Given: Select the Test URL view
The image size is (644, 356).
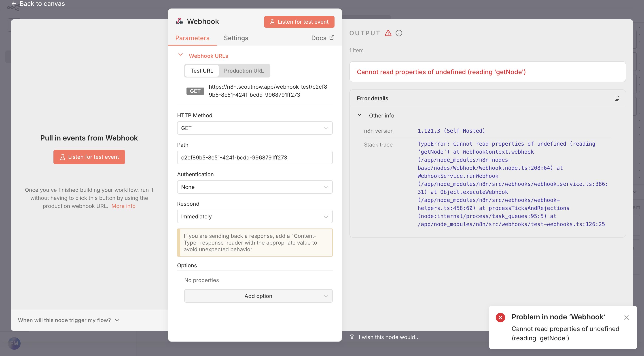Looking at the screenshot, I should point(202,71).
